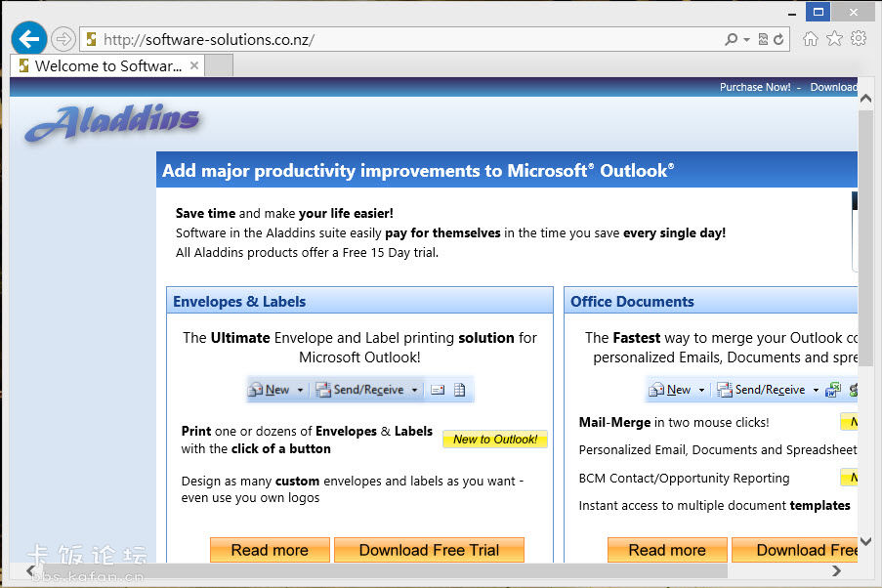Minimize the browser window
882x588 pixels.
[792, 12]
